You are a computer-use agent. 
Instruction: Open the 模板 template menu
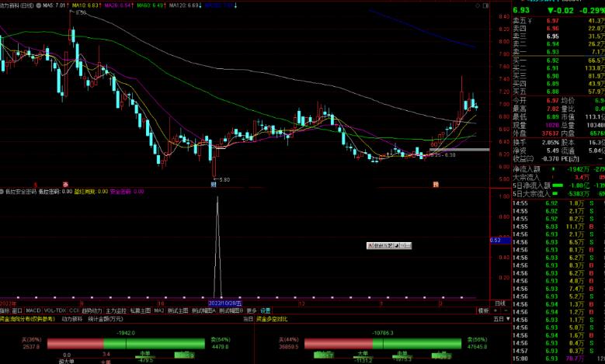[484, 310]
